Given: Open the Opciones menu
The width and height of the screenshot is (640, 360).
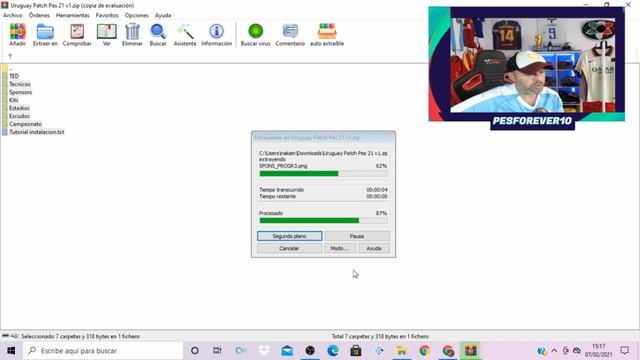Looking at the screenshot, I should click(136, 15).
